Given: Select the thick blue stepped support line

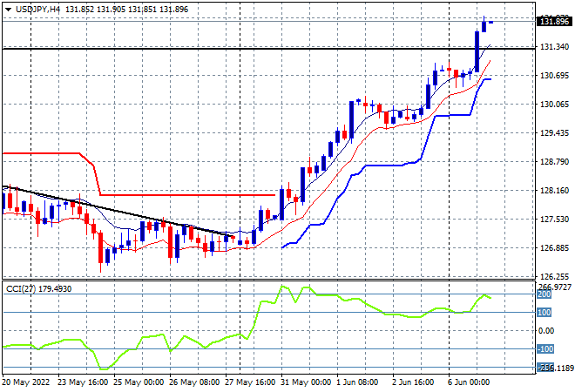Looking at the screenshot, I should [385, 166].
